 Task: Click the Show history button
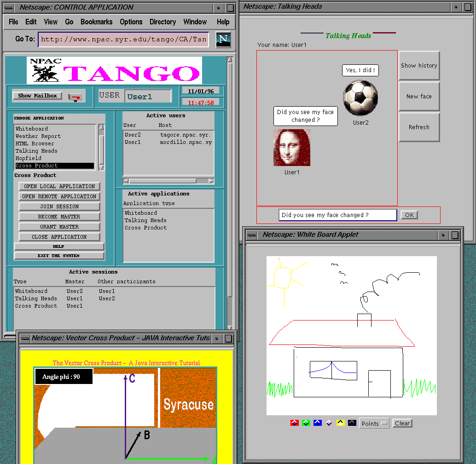tap(419, 65)
